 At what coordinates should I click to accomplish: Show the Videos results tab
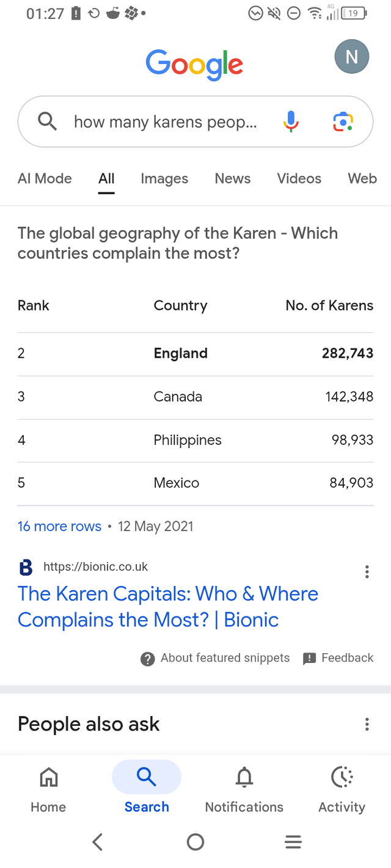coord(299,178)
